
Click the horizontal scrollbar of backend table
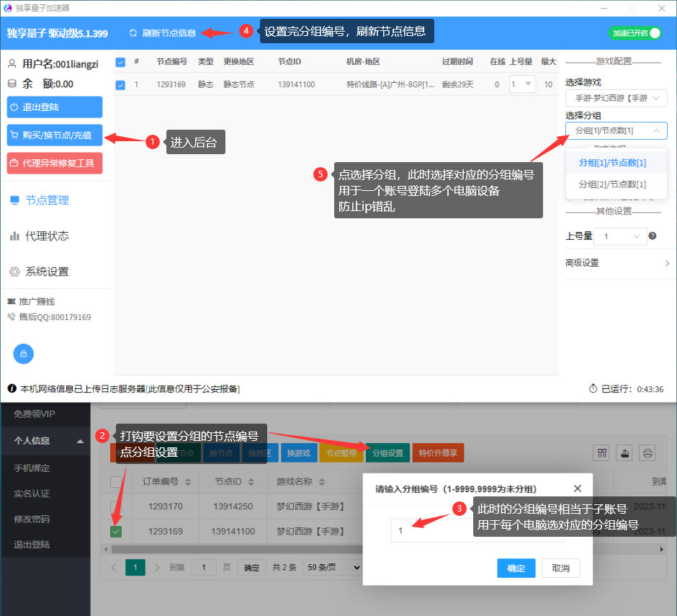tap(237, 549)
